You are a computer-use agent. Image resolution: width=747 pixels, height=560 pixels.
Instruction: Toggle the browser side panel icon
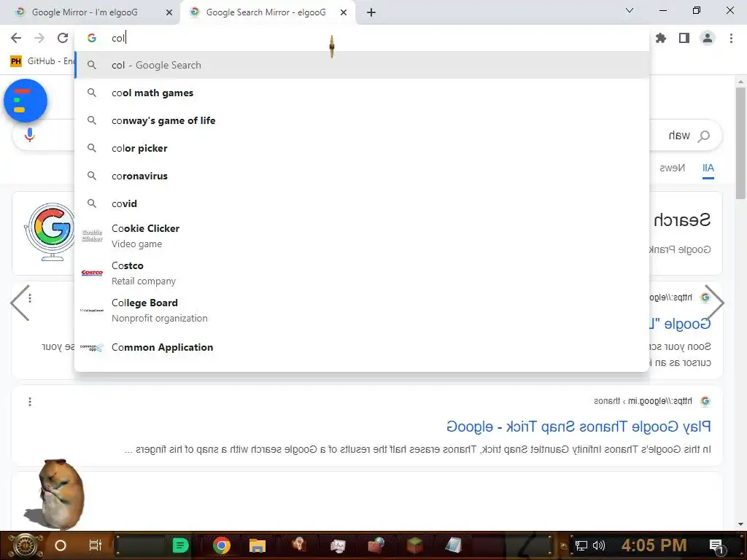click(684, 38)
